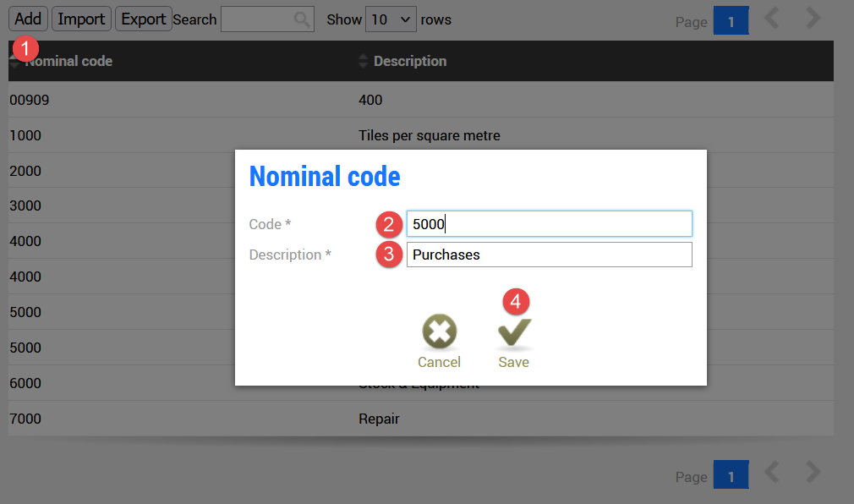Select the description cell reading 400

[x=370, y=101]
